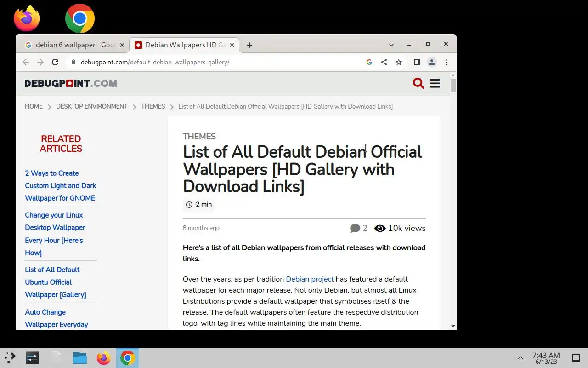The image size is (588, 368).
Task: Click the scrollbar up arrow
Action: coord(453,75)
